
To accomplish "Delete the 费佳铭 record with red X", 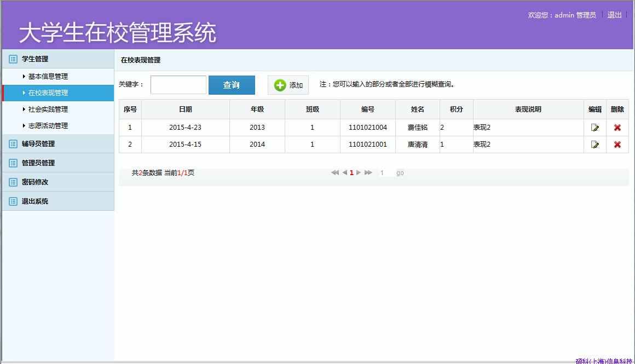I will [x=617, y=128].
